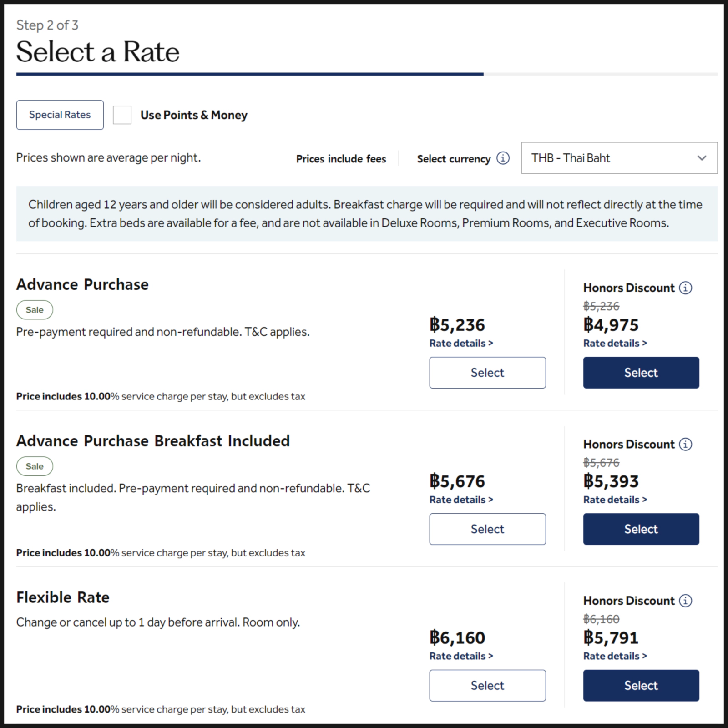
Task: Select the ฿5,236 Advance Purchase rate
Action: coord(487,373)
